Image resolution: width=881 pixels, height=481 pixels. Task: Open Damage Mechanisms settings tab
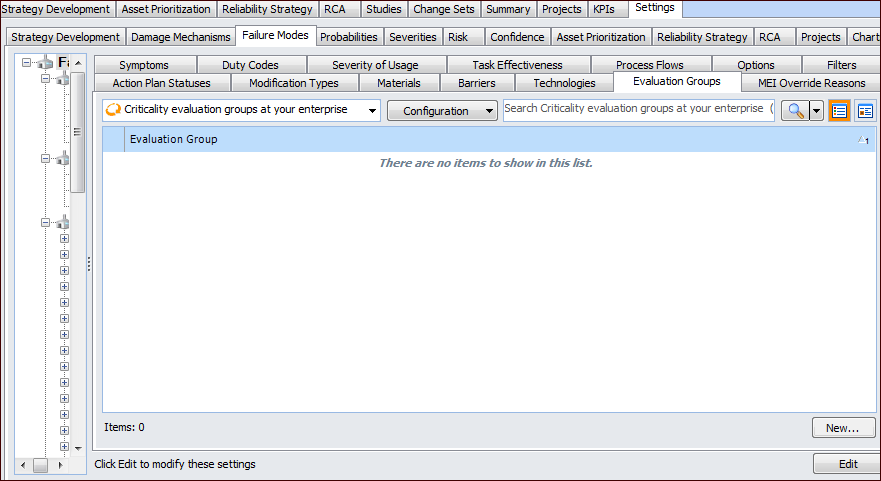click(x=181, y=37)
